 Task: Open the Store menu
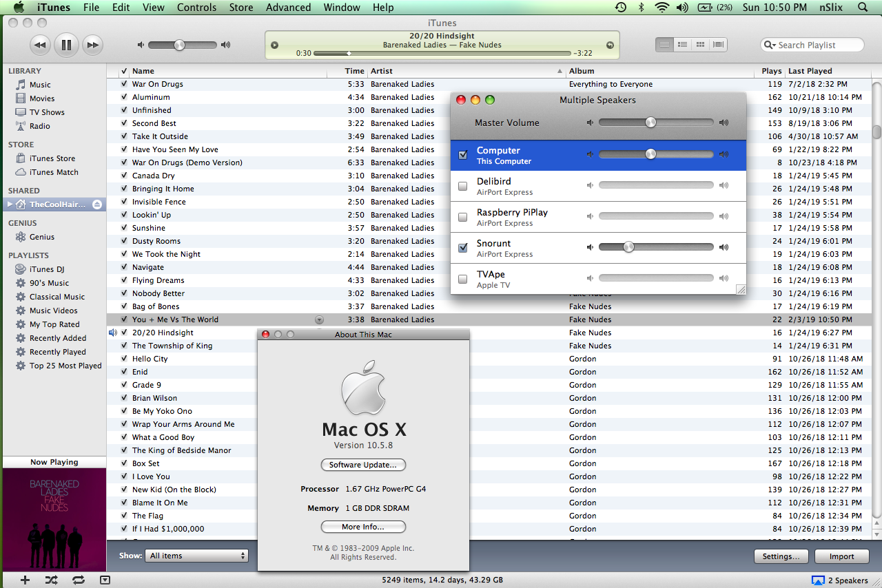pos(241,8)
